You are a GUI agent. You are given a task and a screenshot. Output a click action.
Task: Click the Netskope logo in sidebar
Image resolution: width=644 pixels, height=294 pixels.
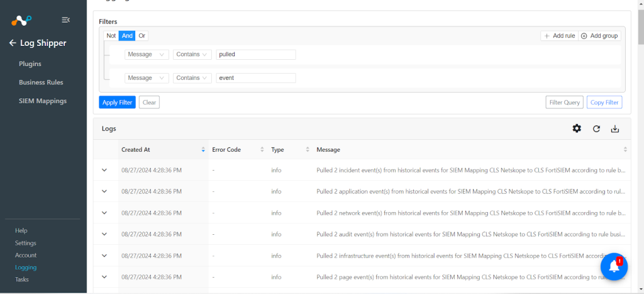point(21,20)
